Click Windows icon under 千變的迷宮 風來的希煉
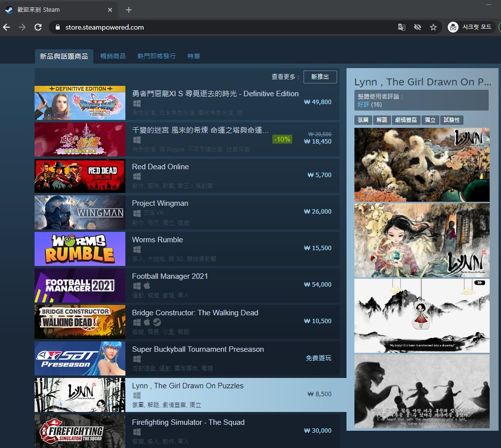The image size is (501, 448). (x=137, y=140)
